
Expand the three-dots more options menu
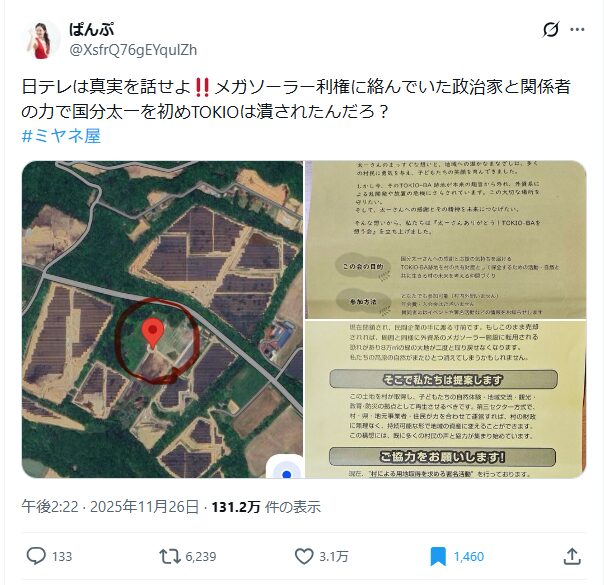577,29
